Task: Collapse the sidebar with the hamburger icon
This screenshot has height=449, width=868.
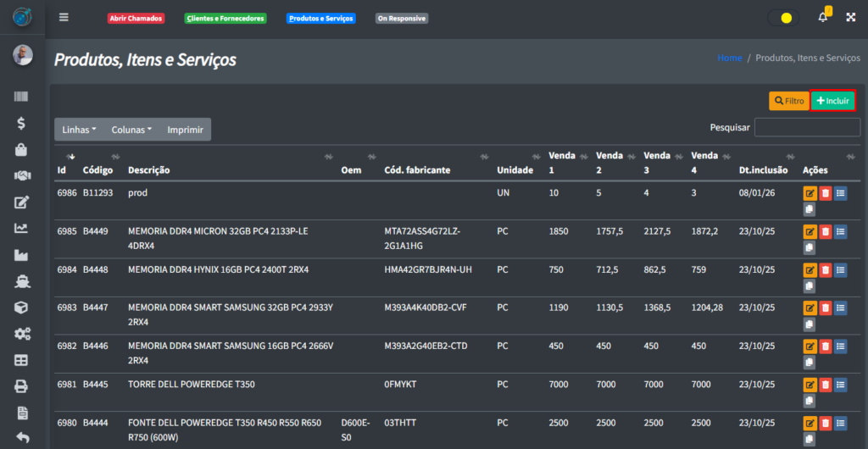Action: pyautogui.click(x=64, y=18)
